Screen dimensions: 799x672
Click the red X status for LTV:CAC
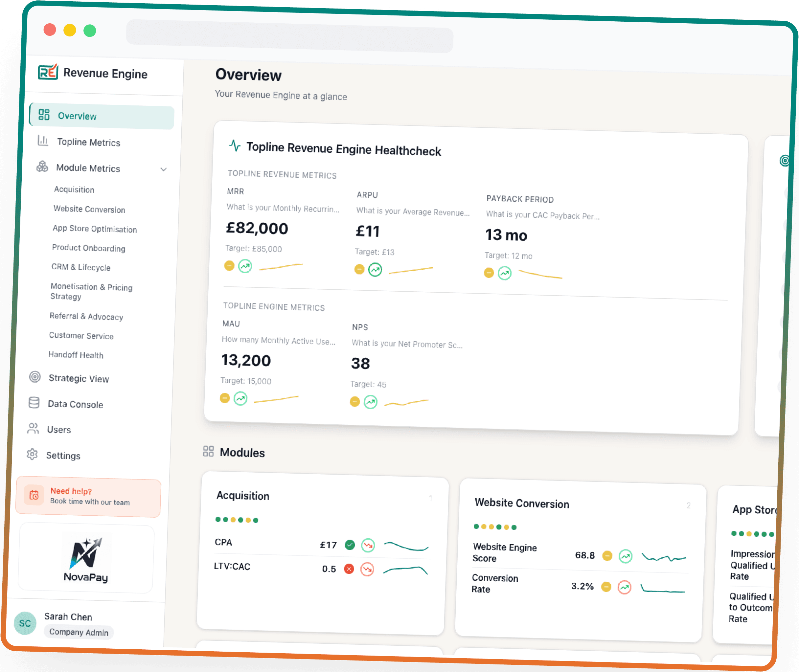349,569
